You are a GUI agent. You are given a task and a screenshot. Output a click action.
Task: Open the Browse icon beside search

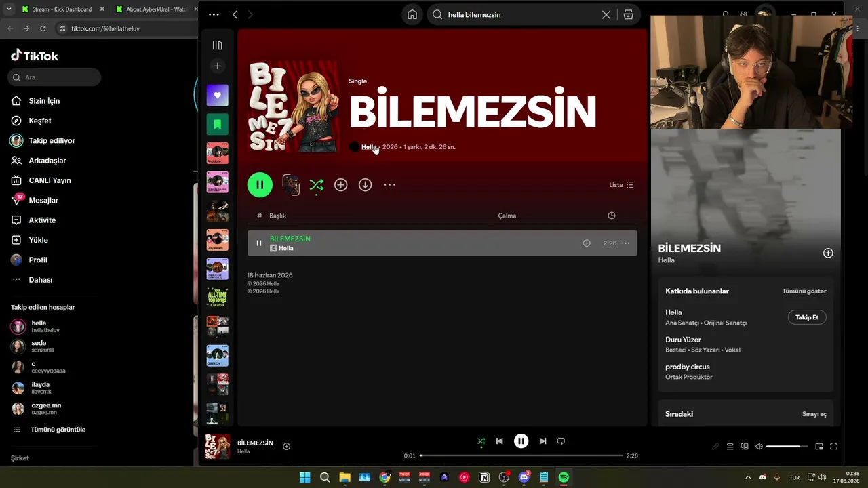(x=629, y=14)
